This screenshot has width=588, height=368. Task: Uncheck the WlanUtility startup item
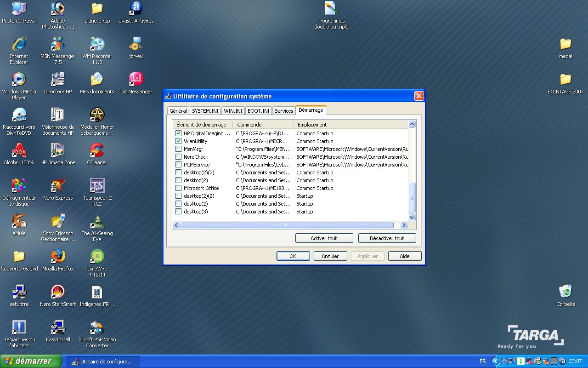coord(179,141)
